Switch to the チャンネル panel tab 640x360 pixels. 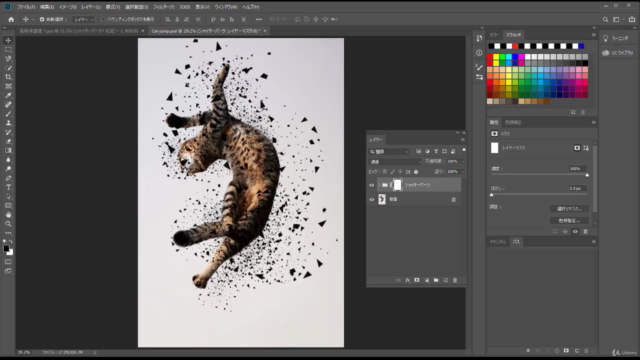click(498, 242)
